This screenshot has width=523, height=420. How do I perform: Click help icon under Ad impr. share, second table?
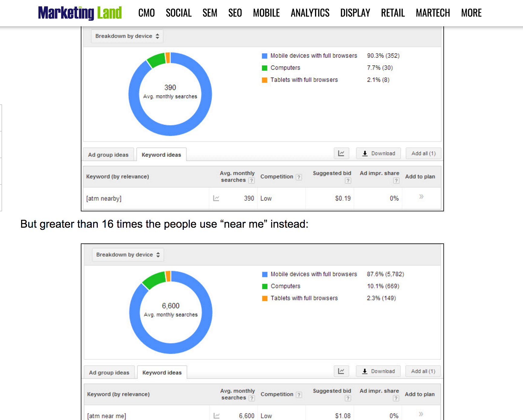point(396,398)
